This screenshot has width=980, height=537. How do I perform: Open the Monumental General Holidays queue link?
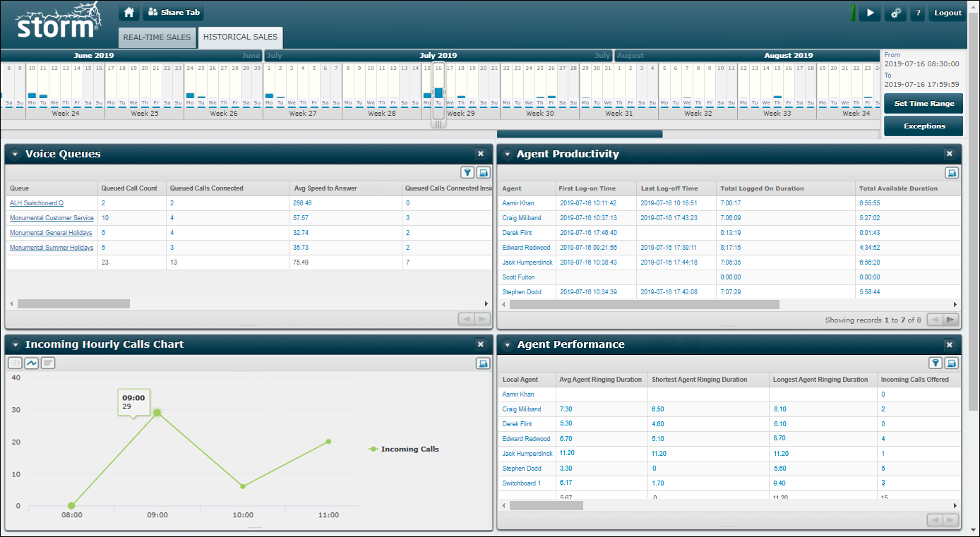[x=51, y=233]
